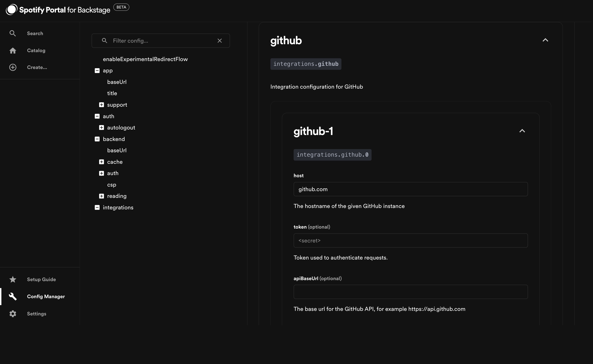
Task: Click the reading tree item
Action: pos(117,196)
